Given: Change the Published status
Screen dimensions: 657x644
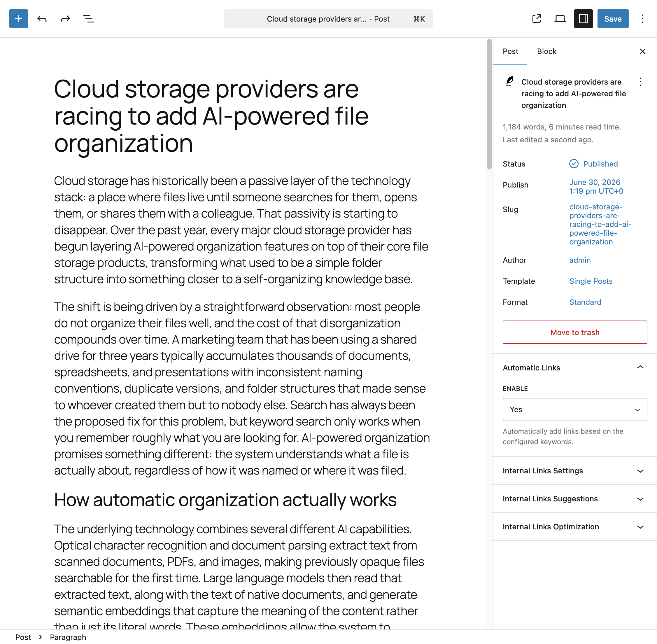Looking at the screenshot, I should [x=593, y=164].
